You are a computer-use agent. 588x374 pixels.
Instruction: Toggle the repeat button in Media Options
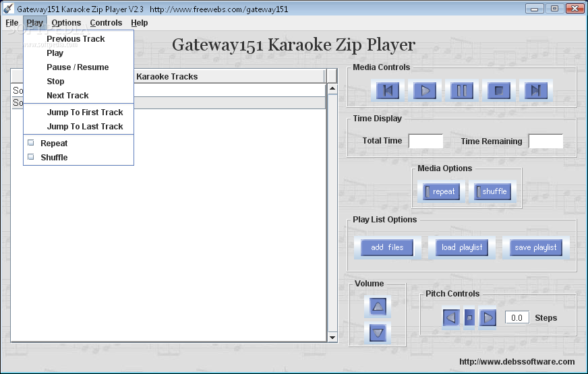pyautogui.click(x=441, y=191)
